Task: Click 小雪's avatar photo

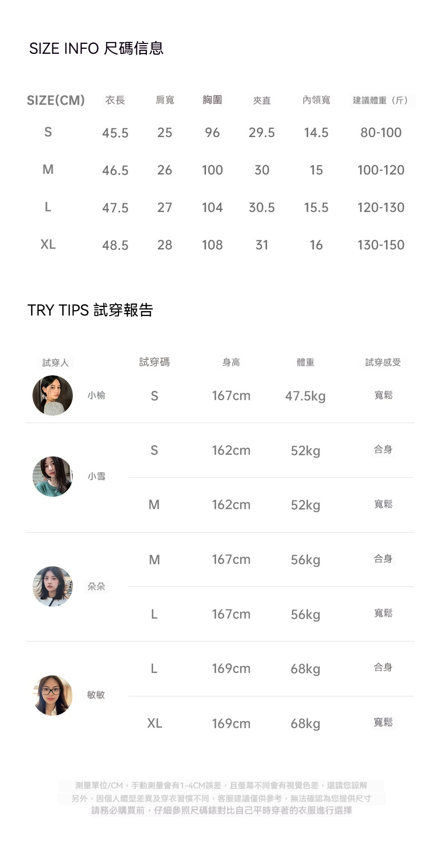Action: tap(53, 476)
